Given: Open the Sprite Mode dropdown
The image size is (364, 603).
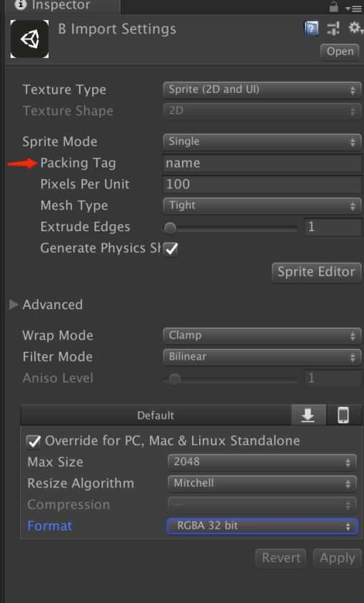Looking at the screenshot, I should click(x=262, y=141).
